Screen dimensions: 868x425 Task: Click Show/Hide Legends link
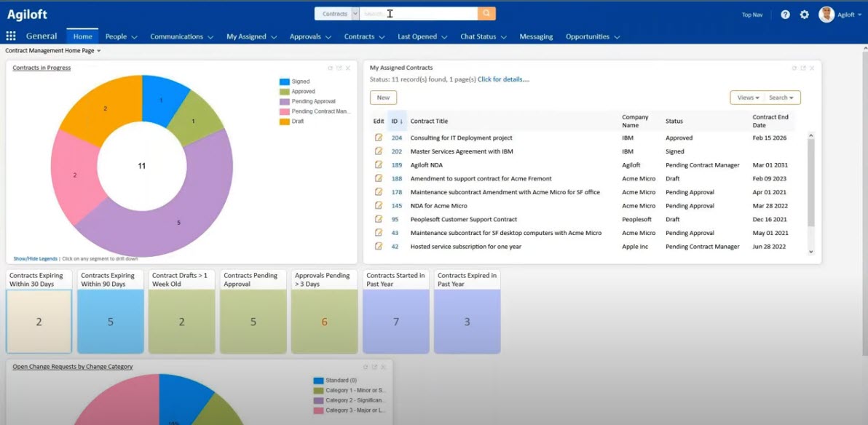click(x=36, y=258)
